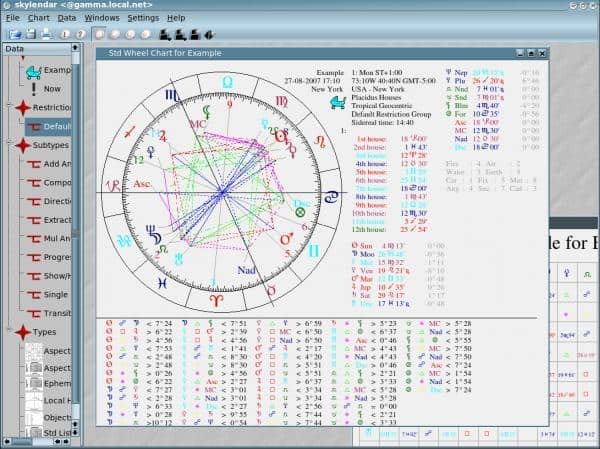
Task: Click the cyan Libra glyph atop the wheel
Action: [x=228, y=82]
